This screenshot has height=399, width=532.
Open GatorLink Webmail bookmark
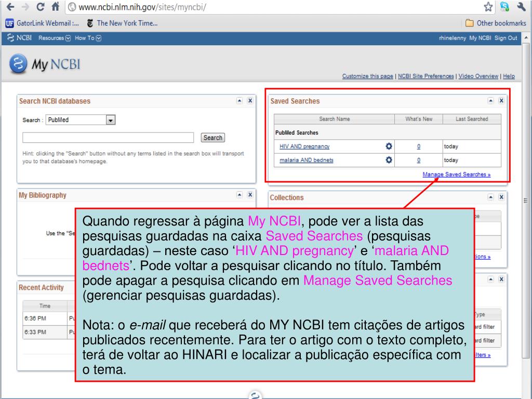point(42,23)
